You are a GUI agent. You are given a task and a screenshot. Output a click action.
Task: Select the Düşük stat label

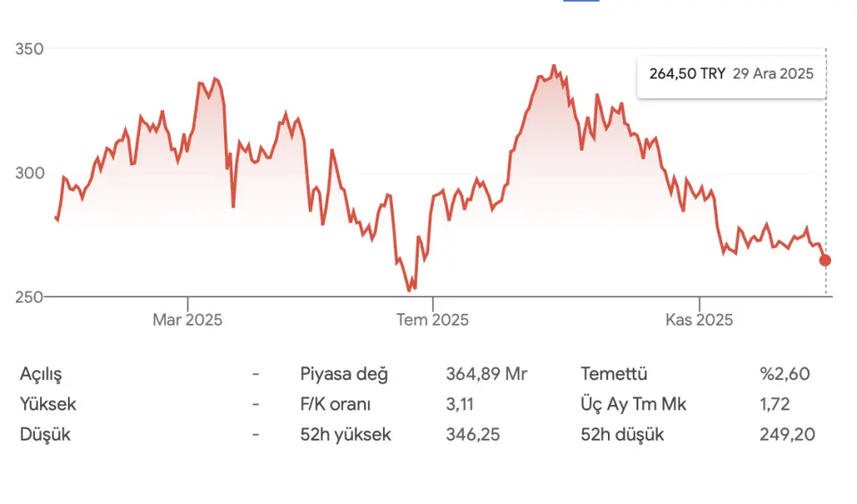coord(45,435)
